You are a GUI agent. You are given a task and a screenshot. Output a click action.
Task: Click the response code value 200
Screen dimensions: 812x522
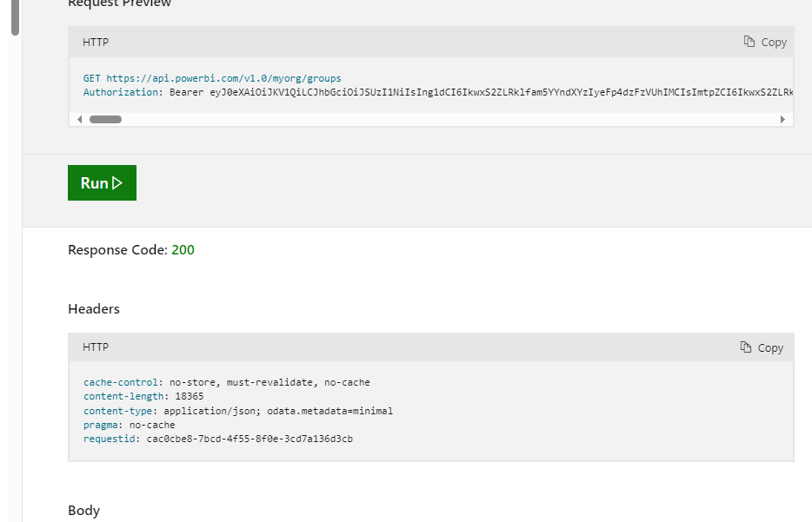click(183, 250)
